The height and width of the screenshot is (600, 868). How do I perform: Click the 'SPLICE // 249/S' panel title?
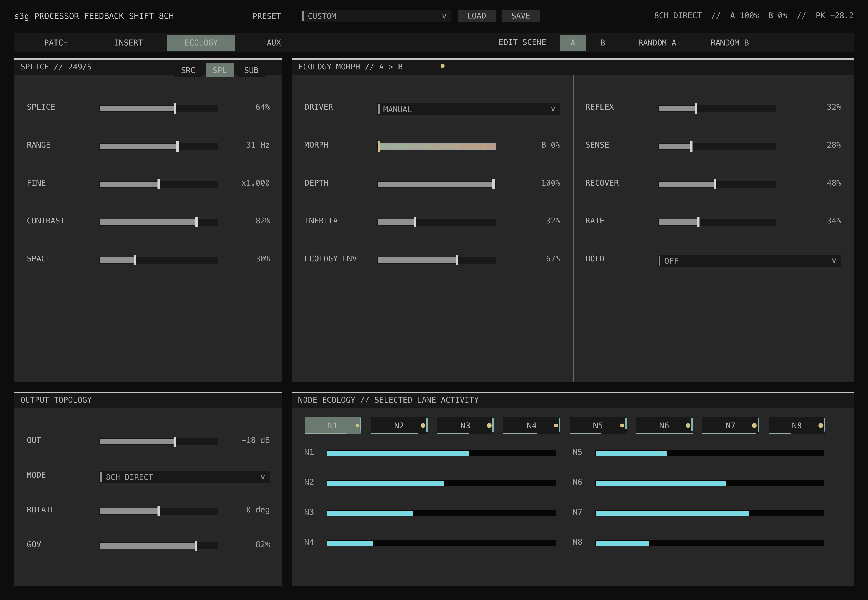tap(56, 67)
